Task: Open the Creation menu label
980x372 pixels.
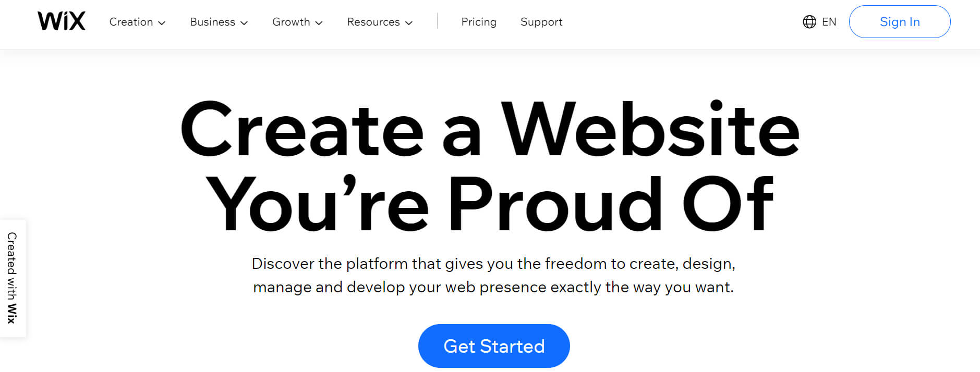Action: pos(131,22)
